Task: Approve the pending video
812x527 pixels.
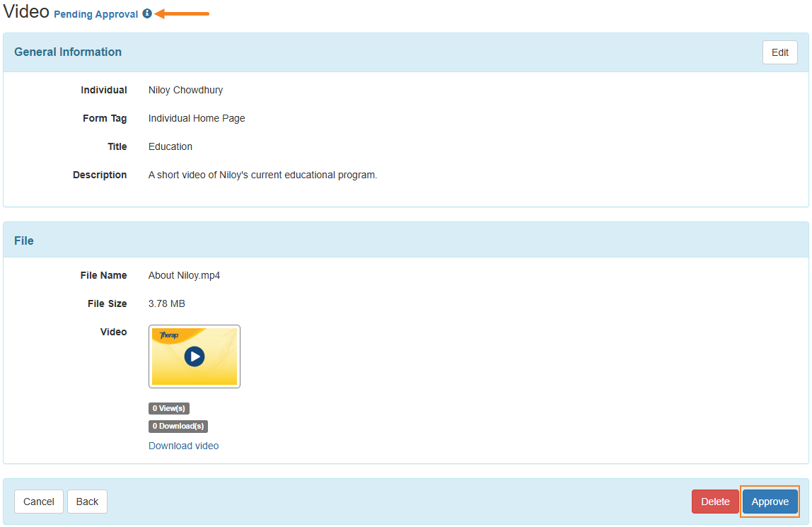Action: tap(770, 502)
